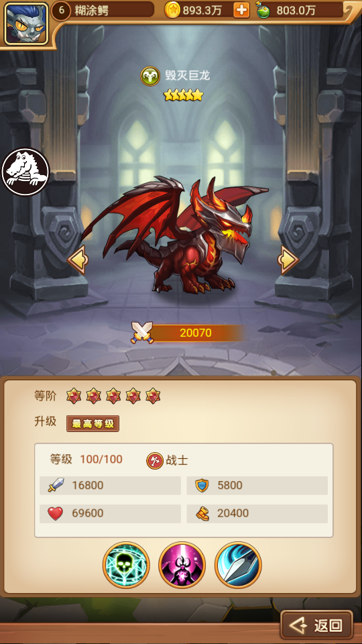Tap the shield defense stat 5800
The image size is (362, 644).
(257, 486)
